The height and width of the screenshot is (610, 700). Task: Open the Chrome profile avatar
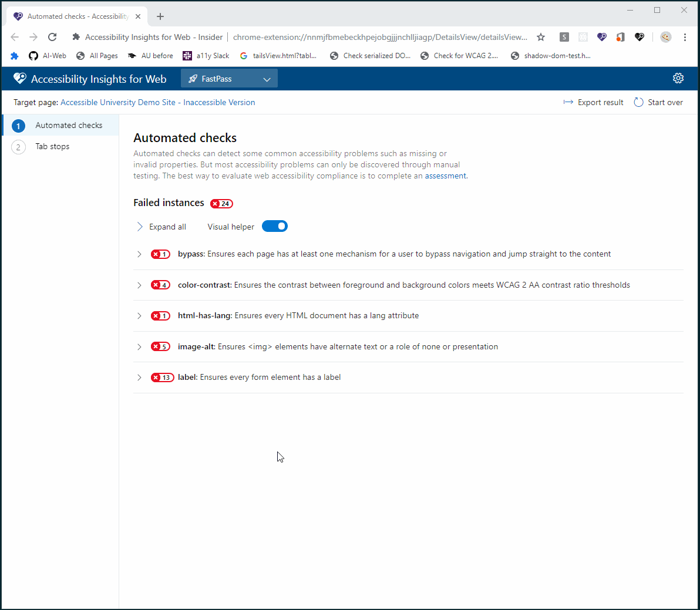click(665, 37)
